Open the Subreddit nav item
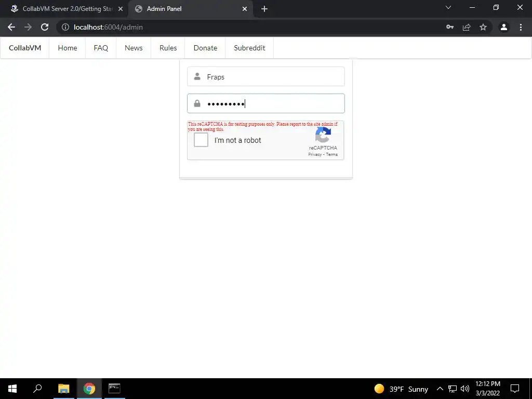This screenshot has height=399, width=532. (249, 48)
